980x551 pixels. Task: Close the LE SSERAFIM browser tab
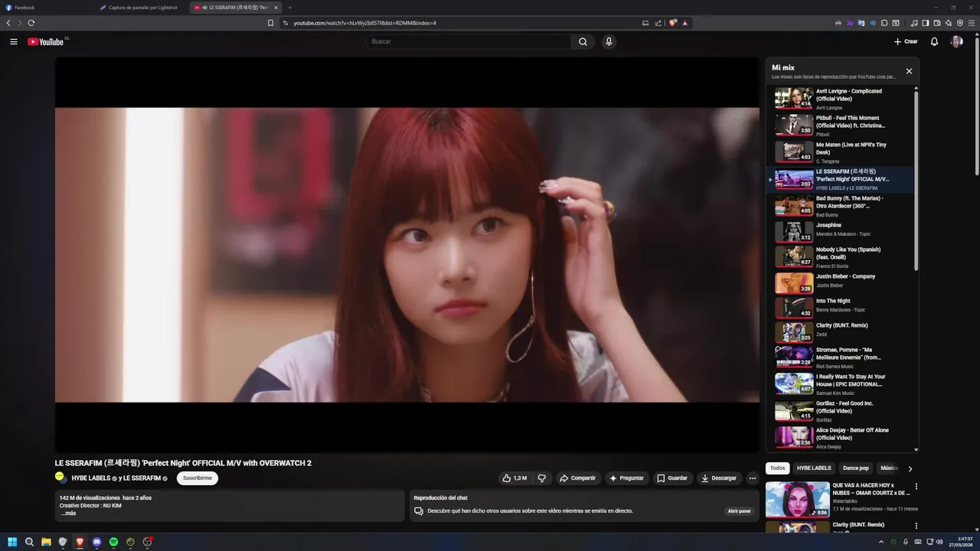coord(276,8)
